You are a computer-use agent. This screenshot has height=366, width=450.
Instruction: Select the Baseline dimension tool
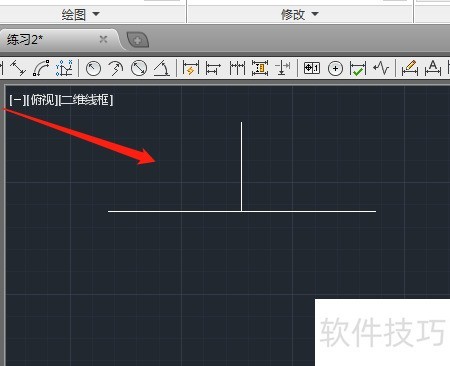click(213, 68)
